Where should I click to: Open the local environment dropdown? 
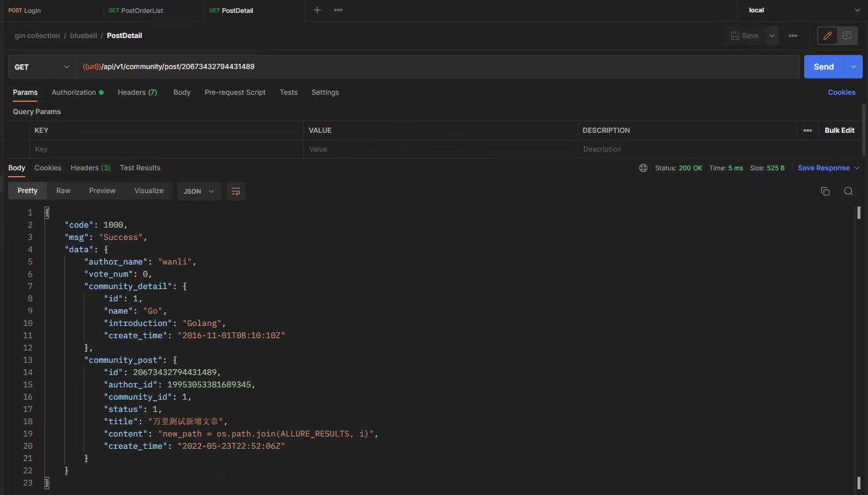803,10
